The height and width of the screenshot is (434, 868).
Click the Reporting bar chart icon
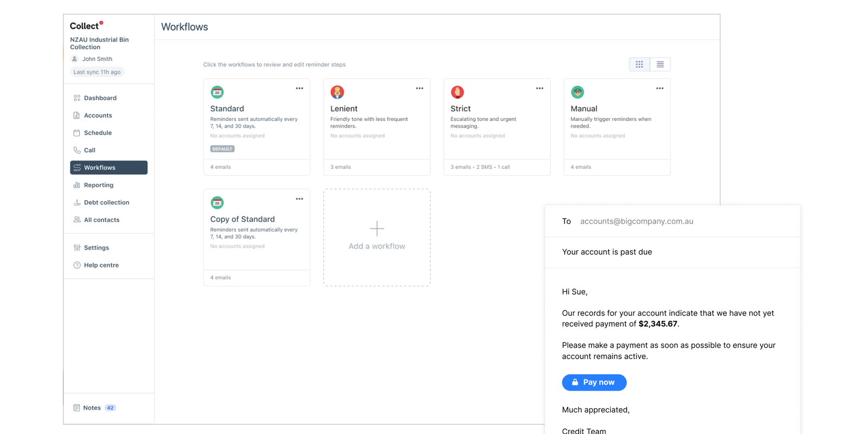77,185
